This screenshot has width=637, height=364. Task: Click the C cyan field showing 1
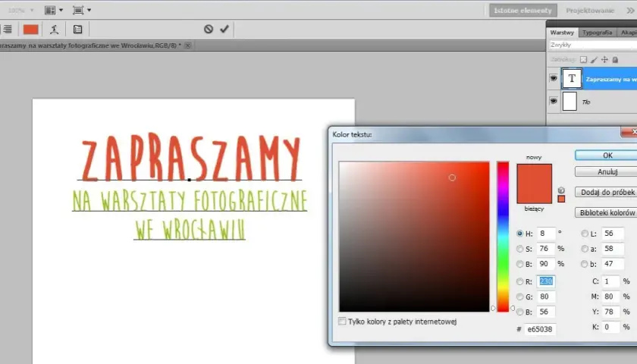pyautogui.click(x=610, y=281)
